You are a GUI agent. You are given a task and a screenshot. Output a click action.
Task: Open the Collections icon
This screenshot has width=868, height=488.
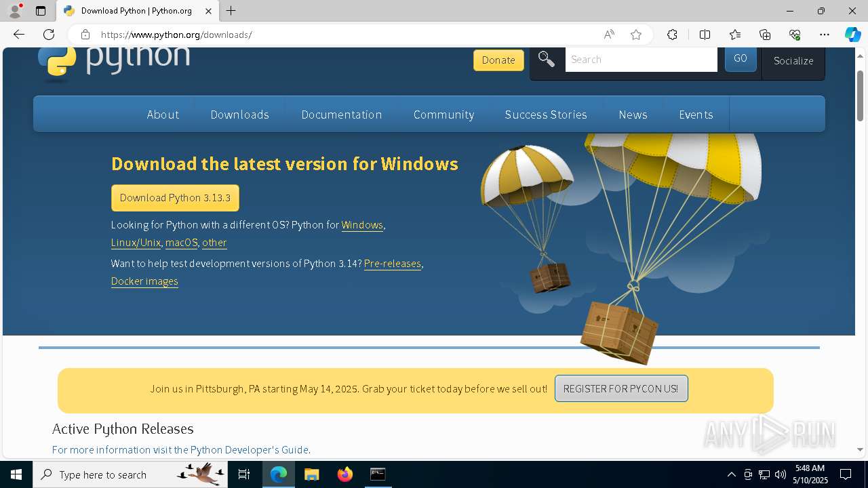(x=765, y=35)
